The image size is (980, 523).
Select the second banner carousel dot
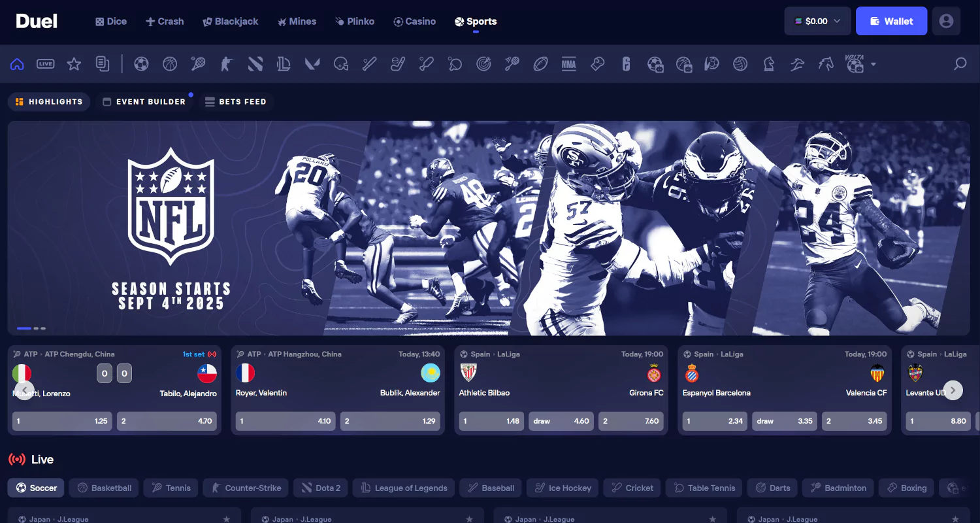click(37, 328)
